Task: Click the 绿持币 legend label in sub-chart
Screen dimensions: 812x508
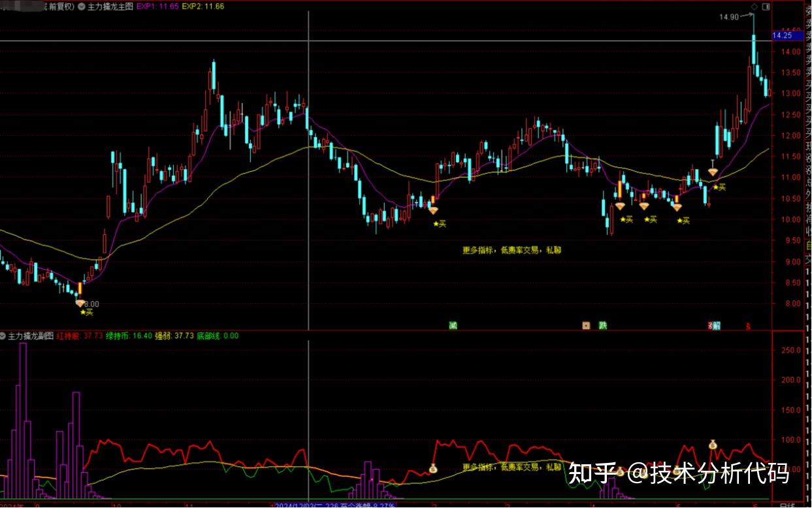Action: tap(118, 336)
